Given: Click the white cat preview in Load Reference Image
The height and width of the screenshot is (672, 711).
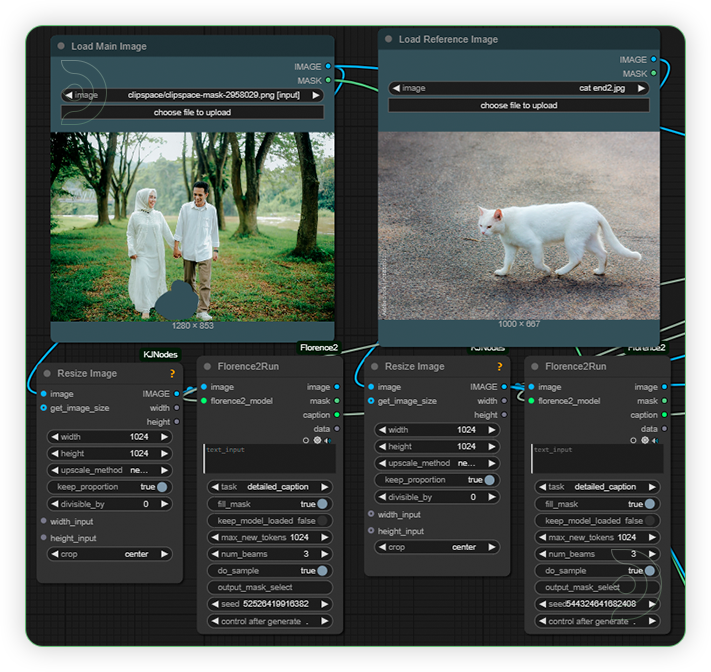Looking at the screenshot, I should (519, 225).
